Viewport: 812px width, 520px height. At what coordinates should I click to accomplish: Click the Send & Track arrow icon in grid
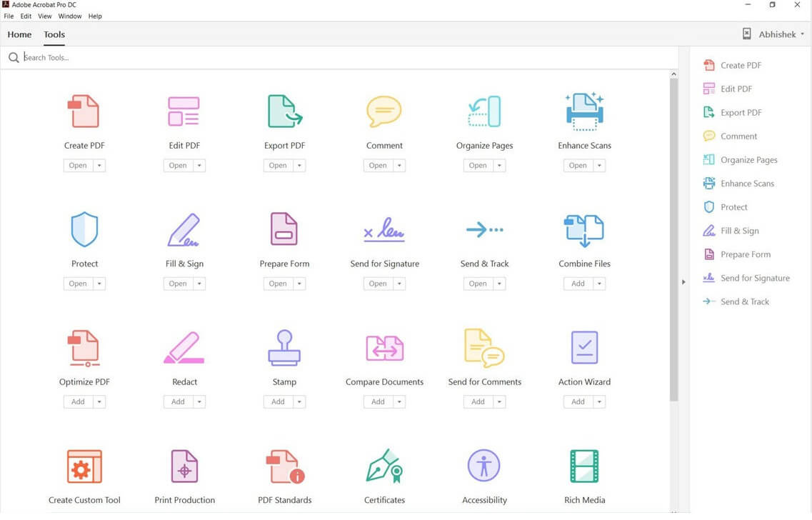point(484,229)
